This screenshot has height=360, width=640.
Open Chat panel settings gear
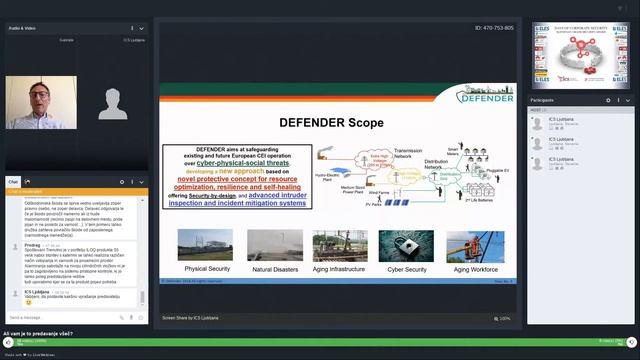122,182
